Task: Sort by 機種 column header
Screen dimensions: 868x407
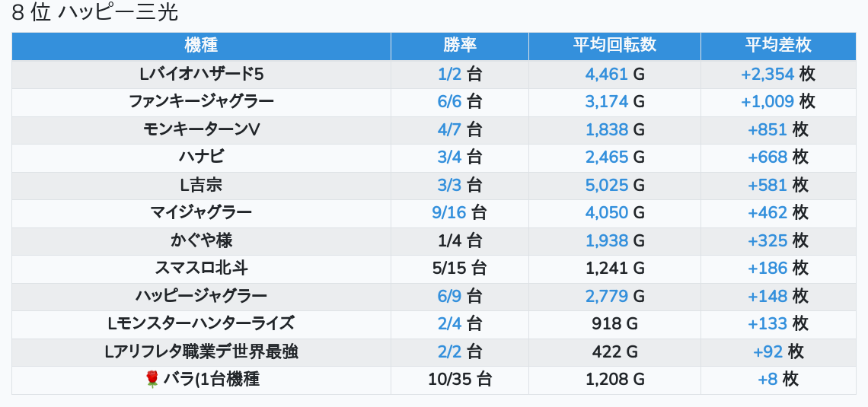Action: (201, 45)
